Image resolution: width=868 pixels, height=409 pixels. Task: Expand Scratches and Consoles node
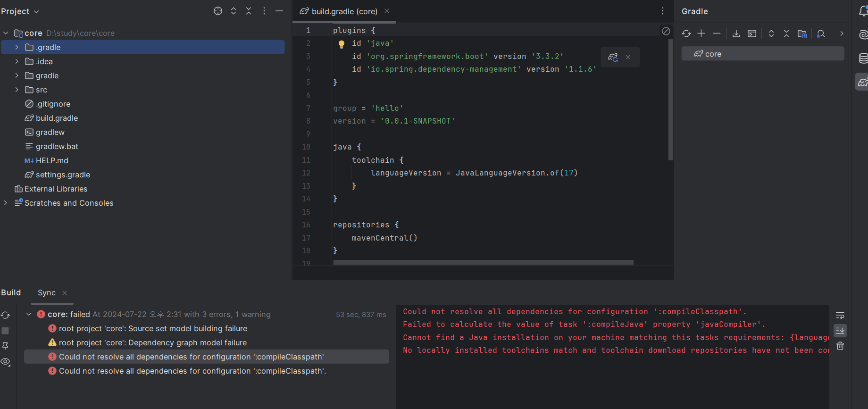tap(6, 203)
